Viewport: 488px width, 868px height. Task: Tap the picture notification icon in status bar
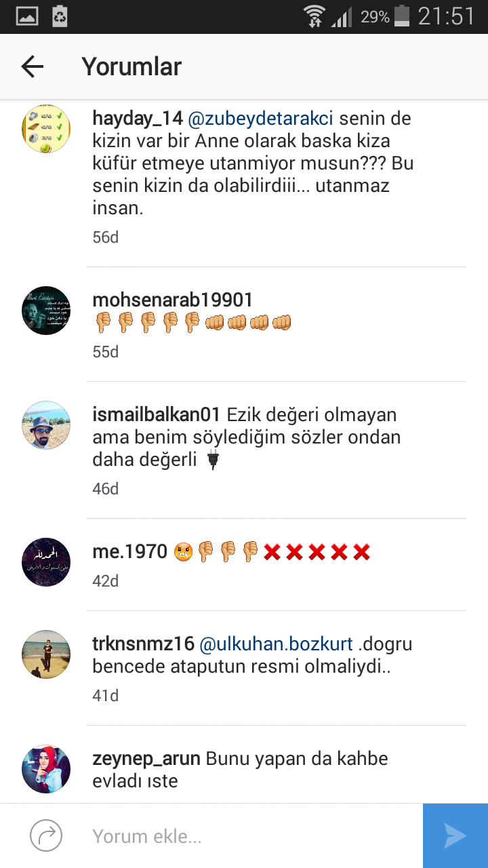pos(27,16)
